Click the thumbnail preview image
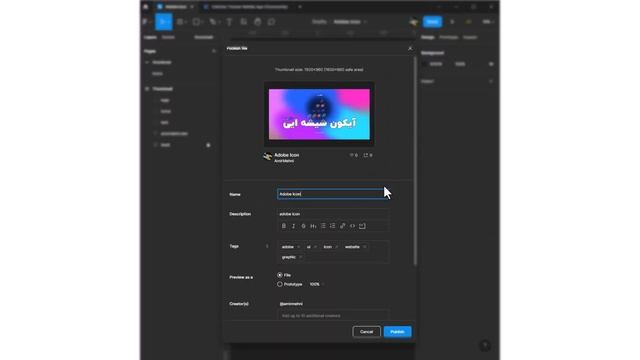The width and height of the screenshot is (640, 360). [319, 114]
